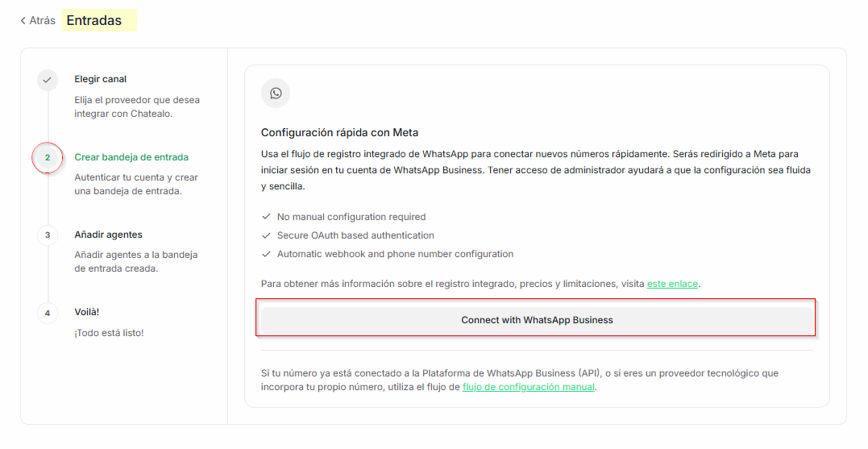The width and height of the screenshot is (868, 449).
Task: Click the WhatsApp logo icon
Action: click(x=276, y=93)
